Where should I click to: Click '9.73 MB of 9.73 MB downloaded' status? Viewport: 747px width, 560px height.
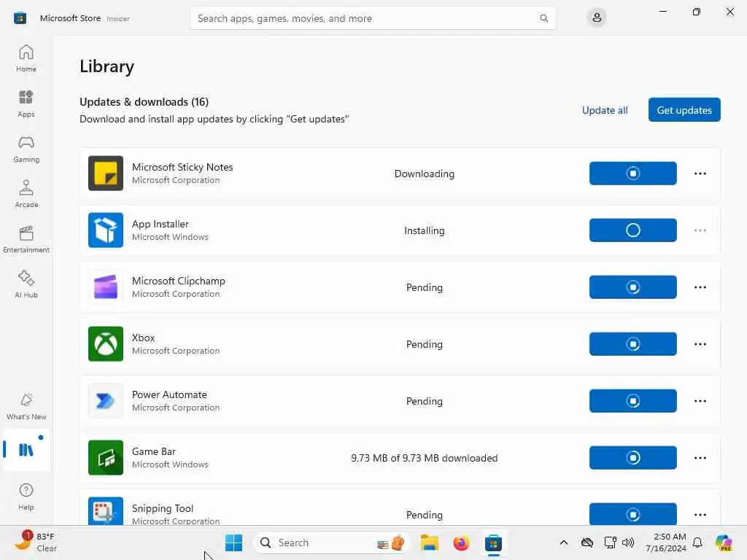click(x=425, y=458)
